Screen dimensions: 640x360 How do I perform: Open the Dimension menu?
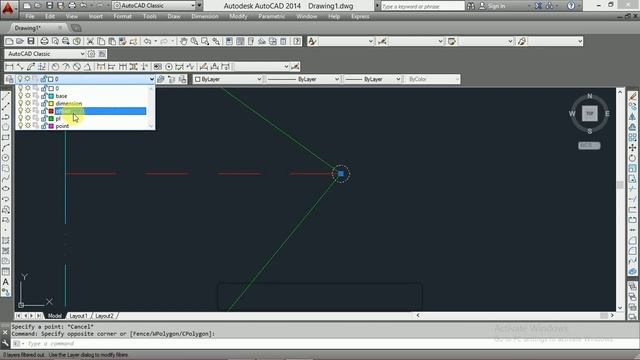pyautogui.click(x=205, y=17)
